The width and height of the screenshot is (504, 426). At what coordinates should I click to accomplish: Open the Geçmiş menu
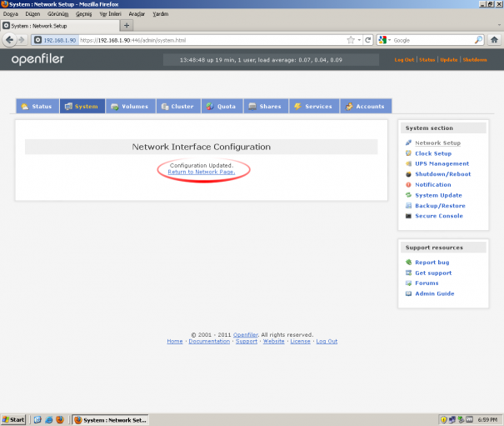click(84, 14)
